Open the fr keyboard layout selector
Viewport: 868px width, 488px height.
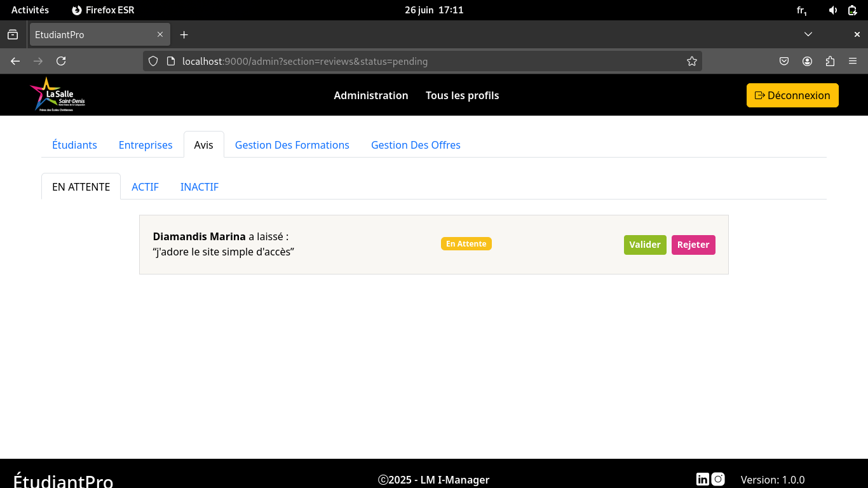pos(802,10)
